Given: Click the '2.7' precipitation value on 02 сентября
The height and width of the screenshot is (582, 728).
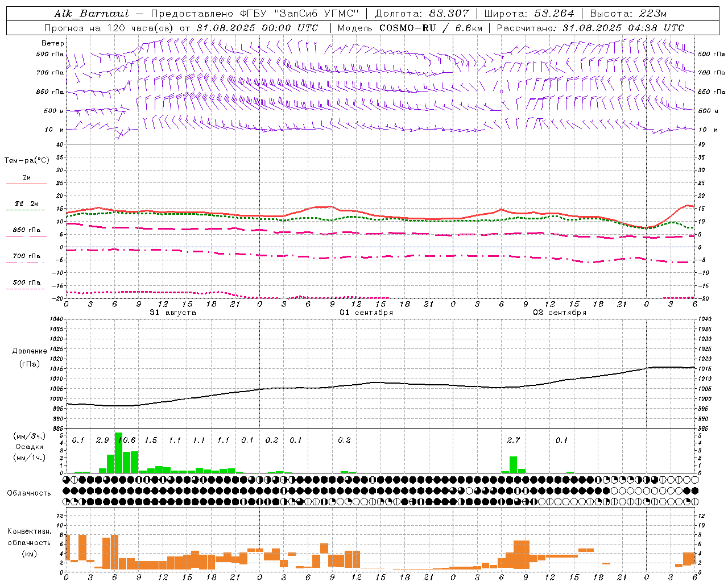Looking at the screenshot, I should pos(513,440).
